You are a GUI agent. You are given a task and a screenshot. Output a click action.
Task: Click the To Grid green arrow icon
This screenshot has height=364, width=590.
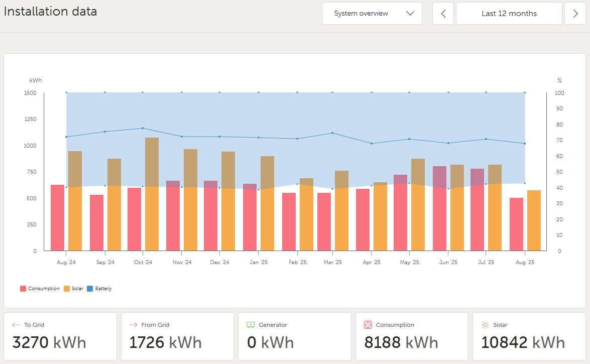16,325
